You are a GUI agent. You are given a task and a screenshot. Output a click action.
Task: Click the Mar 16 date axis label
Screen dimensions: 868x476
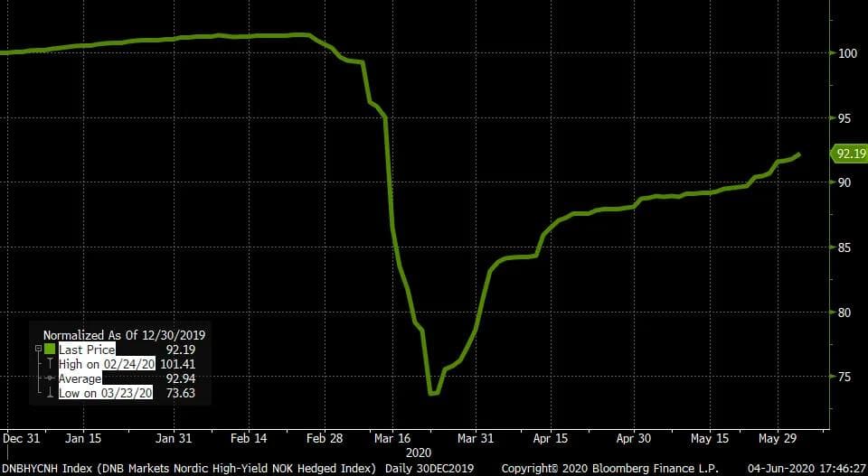pos(390,437)
